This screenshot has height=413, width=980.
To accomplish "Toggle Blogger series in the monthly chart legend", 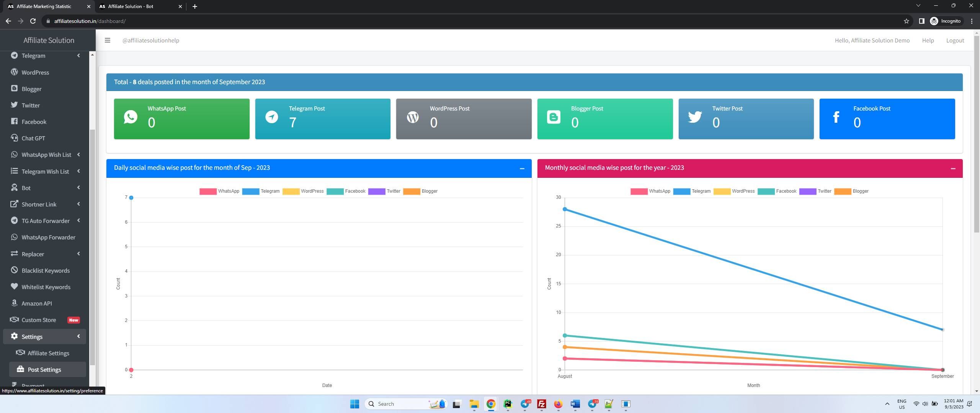I will click(851, 191).
